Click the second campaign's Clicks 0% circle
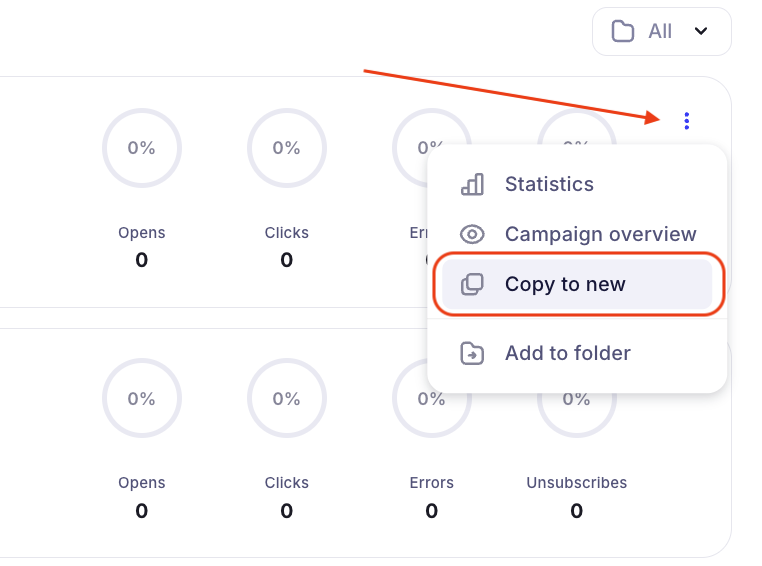 pos(287,398)
